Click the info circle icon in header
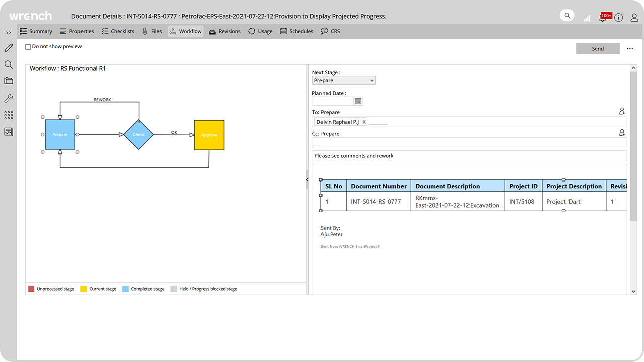The height and width of the screenshot is (362, 644). tap(619, 18)
